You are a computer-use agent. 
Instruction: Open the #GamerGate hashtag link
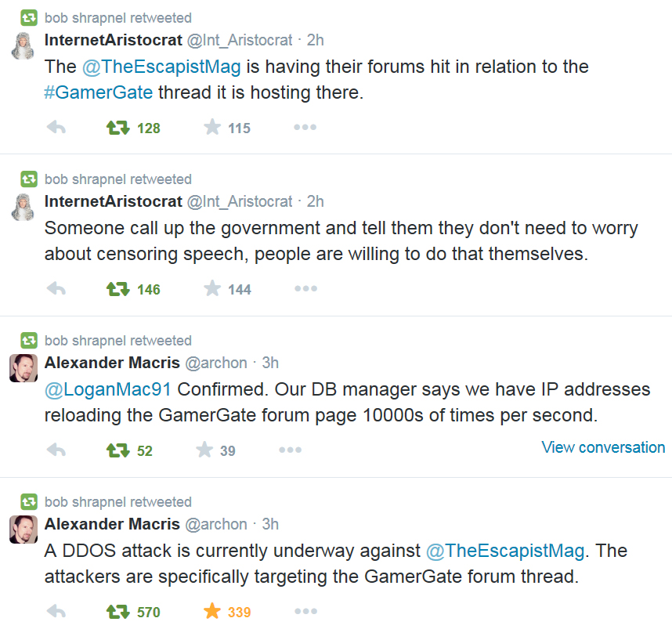[99, 92]
